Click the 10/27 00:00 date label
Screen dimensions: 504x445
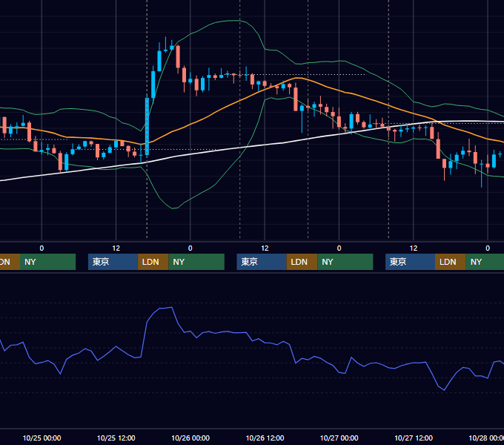point(339,438)
